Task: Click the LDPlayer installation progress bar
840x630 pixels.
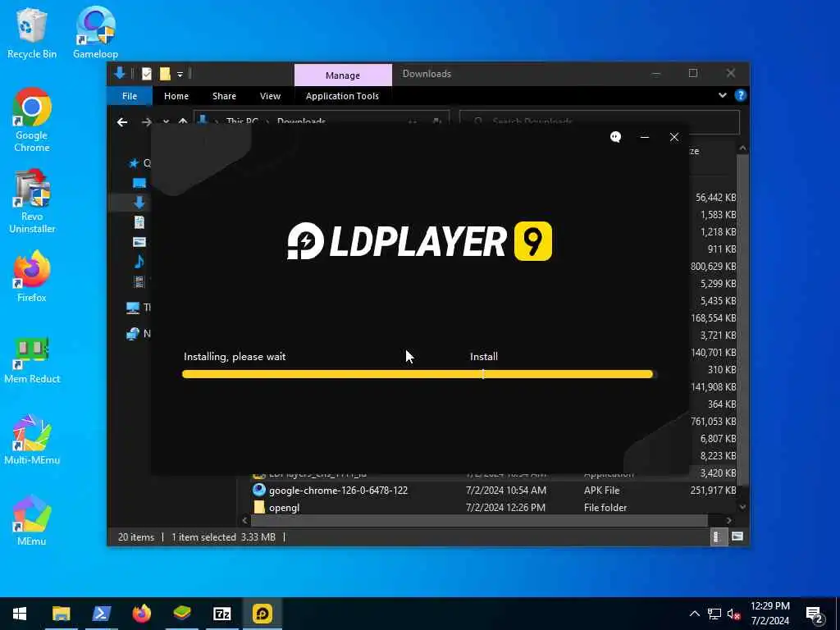Action: click(418, 374)
